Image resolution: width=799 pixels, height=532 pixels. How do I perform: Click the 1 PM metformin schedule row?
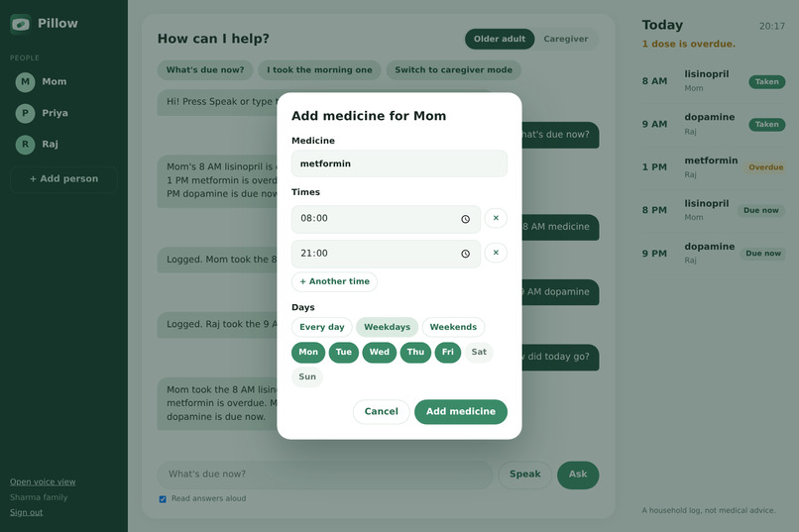point(714,167)
